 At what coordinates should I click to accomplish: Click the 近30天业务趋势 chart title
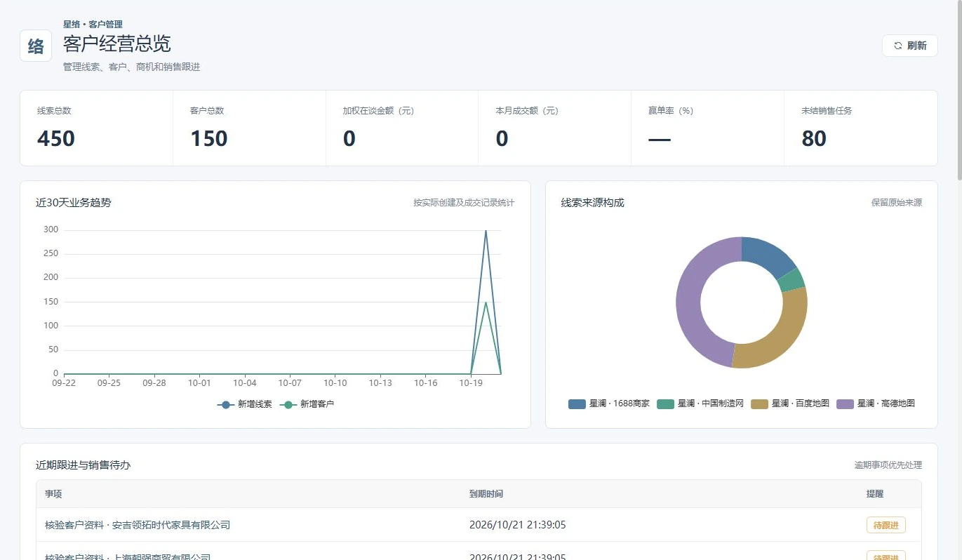tap(74, 203)
